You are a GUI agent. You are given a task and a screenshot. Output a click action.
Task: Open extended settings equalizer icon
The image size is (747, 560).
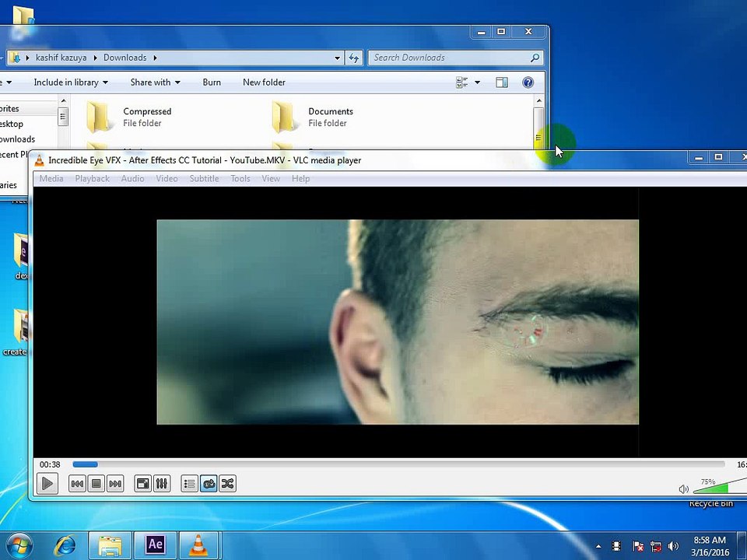click(x=161, y=484)
